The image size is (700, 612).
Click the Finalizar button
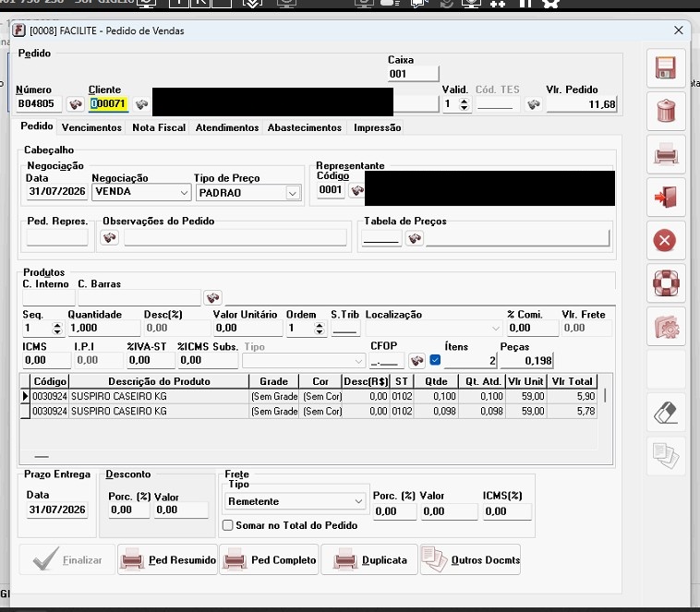coord(67,559)
